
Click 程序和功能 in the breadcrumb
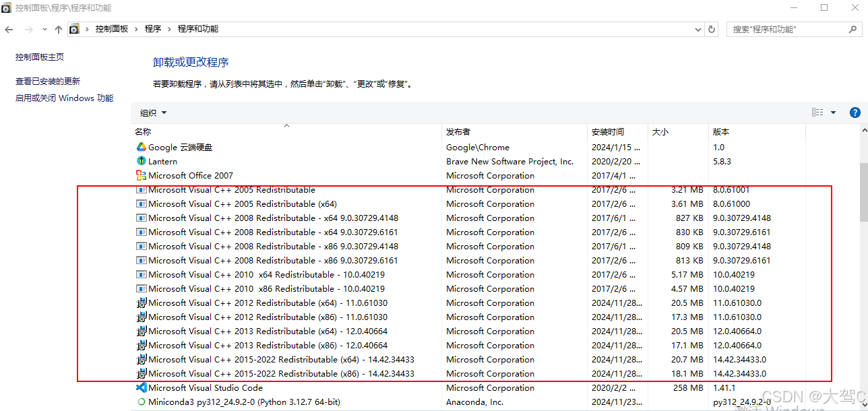tap(198, 29)
